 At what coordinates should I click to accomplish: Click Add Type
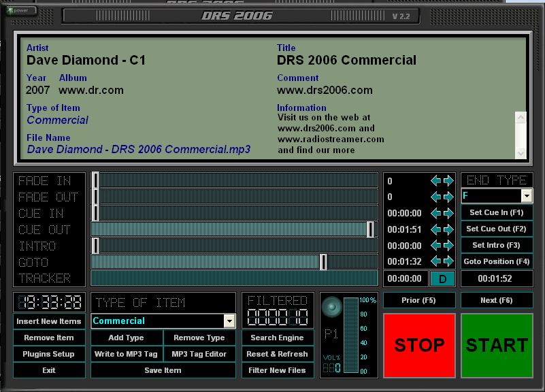pos(126,338)
